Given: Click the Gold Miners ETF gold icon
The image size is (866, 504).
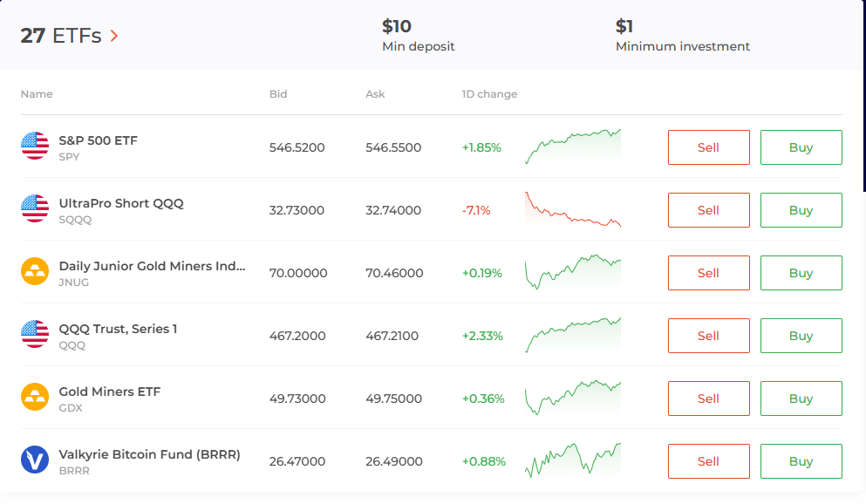Looking at the screenshot, I should (x=35, y=398).
